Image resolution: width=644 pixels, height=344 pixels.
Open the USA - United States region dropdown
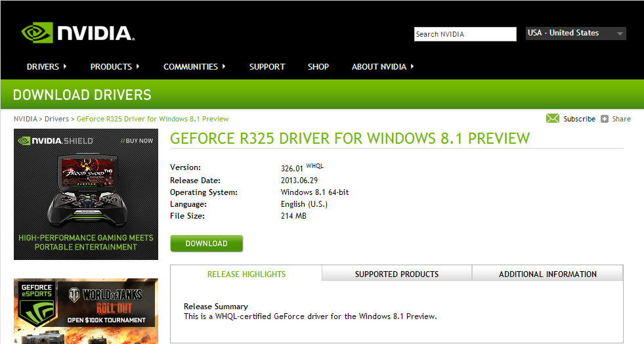point(576,33)
